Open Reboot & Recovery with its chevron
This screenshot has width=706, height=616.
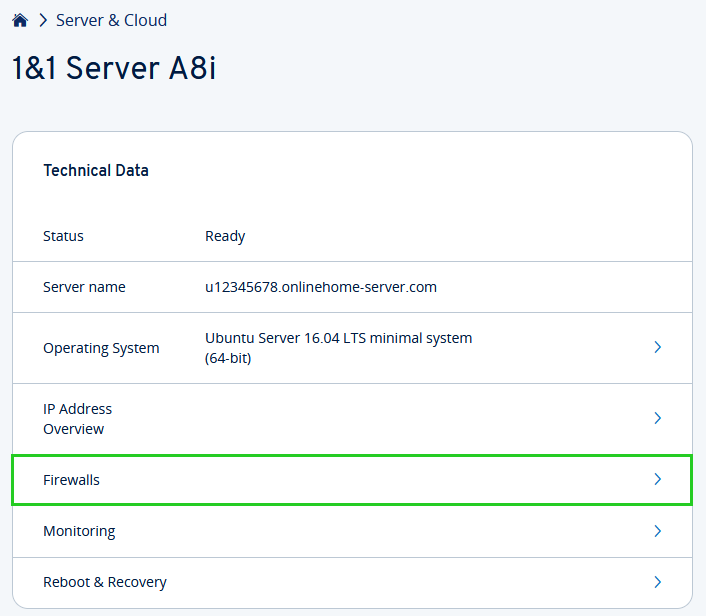tap(657, 582)
